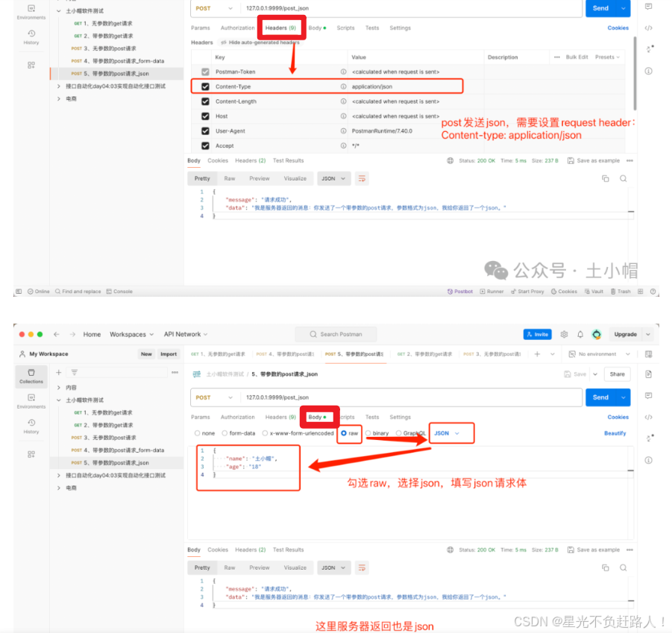Switch to the '4、带参数的post请求' request tab
This screenshot has height=633, width=672.
click(x=285, y=354)
